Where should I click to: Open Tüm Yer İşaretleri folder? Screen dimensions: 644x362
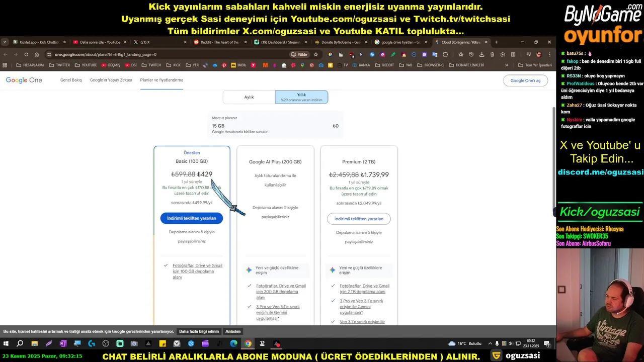point(534,65)
